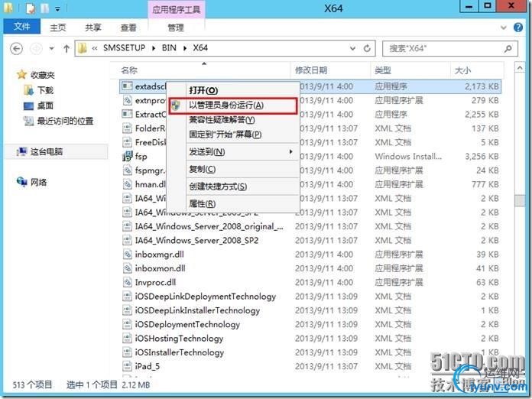Click the Properties quick access icon

point(31,8)
